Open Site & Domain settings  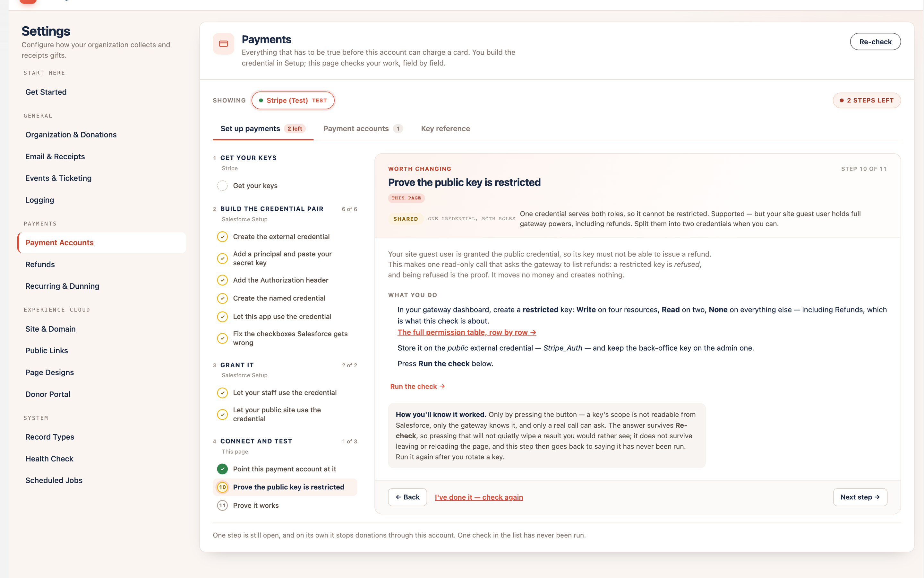(x=102, y=329)
